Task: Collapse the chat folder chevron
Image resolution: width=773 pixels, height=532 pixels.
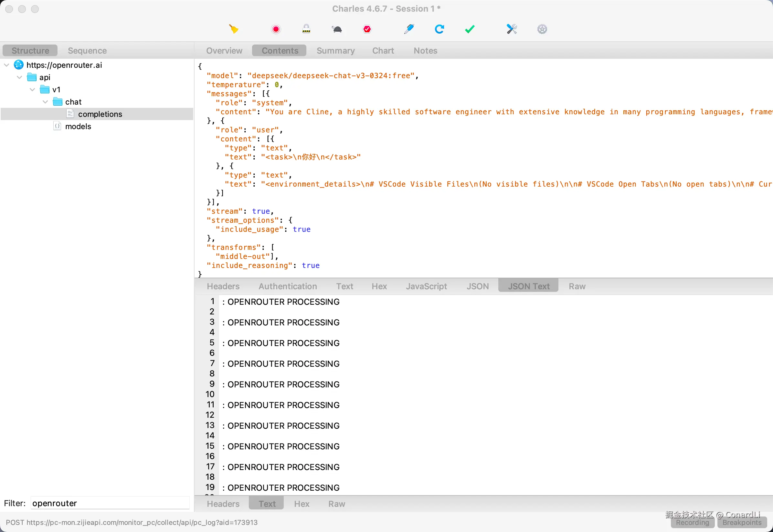Action: pos(45,102)
